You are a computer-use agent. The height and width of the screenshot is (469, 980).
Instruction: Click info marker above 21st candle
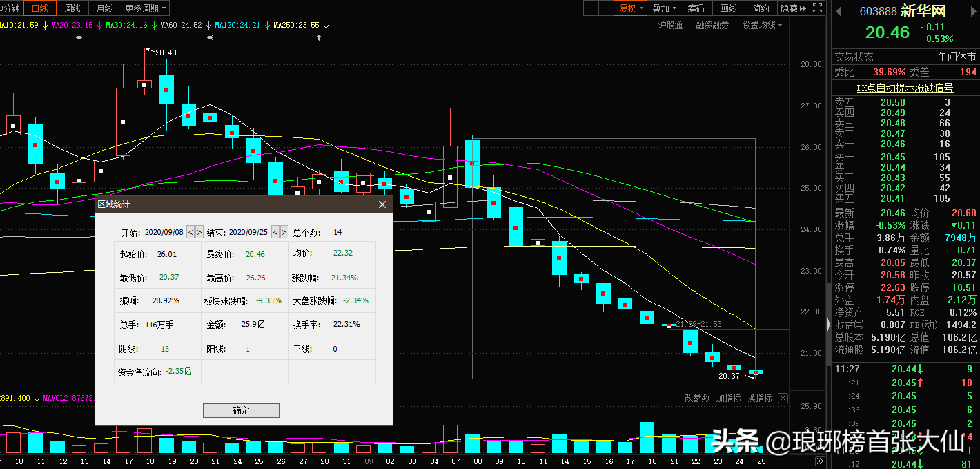[210, 38]
